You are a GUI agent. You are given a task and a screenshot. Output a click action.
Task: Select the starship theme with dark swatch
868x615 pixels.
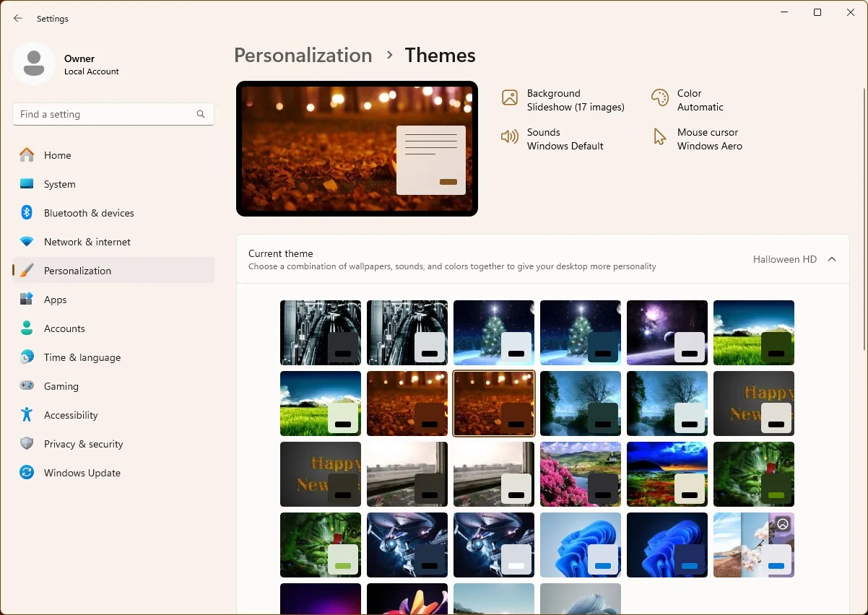tap(407, 545)
